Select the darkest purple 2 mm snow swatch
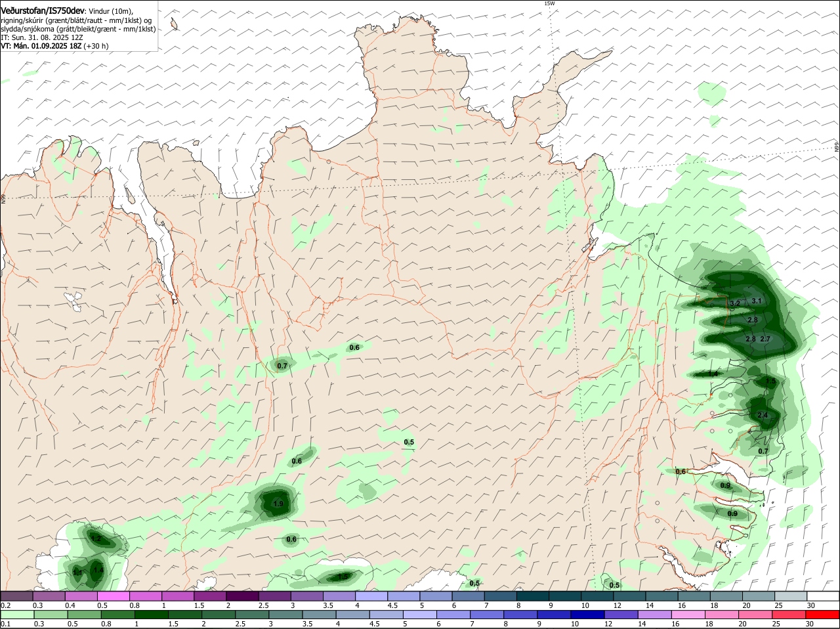The width and height of the screenshot is (840, 629). 242,596
